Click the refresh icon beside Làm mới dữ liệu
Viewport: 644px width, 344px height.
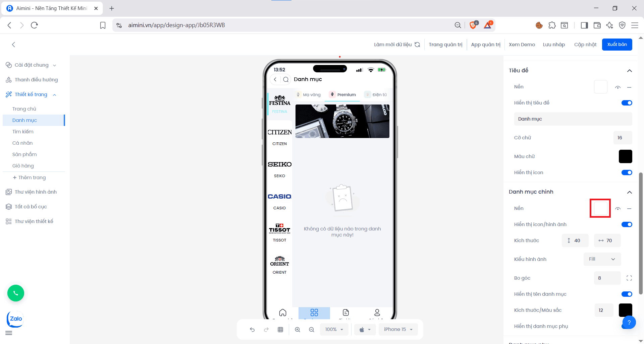417,45
